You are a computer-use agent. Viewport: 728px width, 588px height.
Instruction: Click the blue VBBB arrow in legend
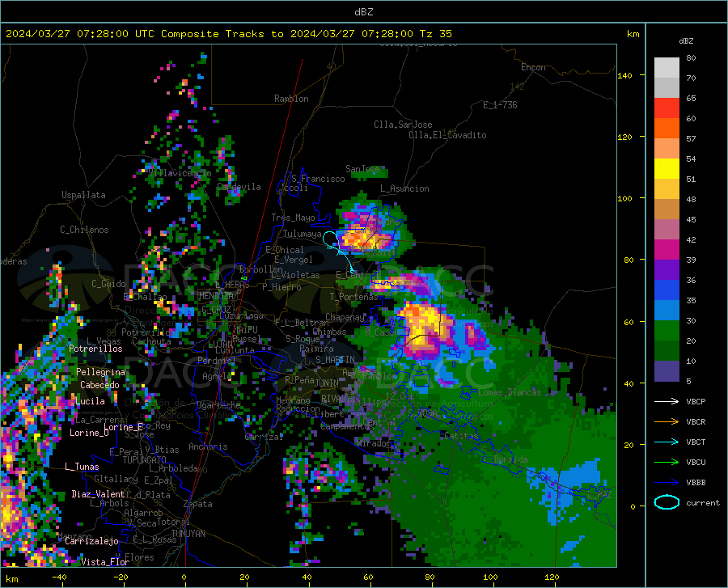click(667, 483)
